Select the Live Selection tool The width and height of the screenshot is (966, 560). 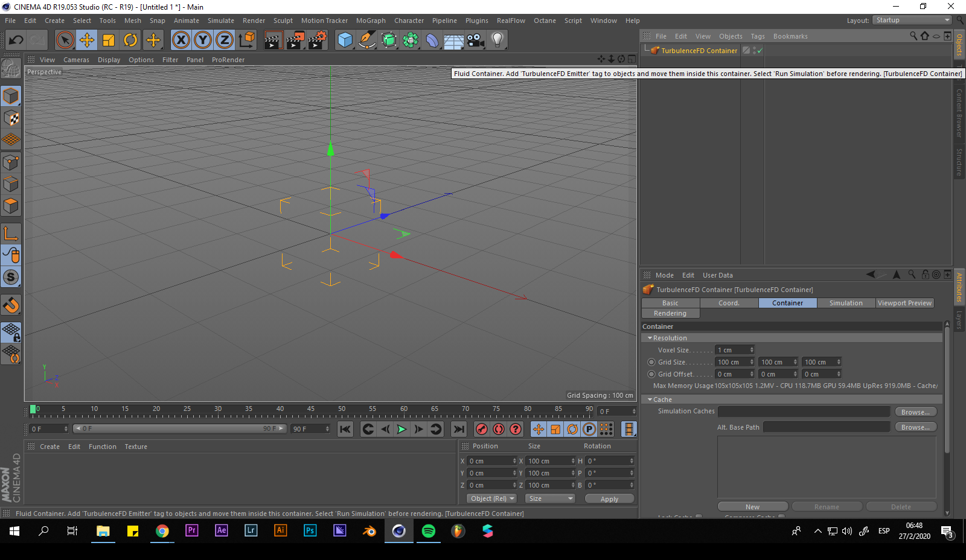click(65, 40)
